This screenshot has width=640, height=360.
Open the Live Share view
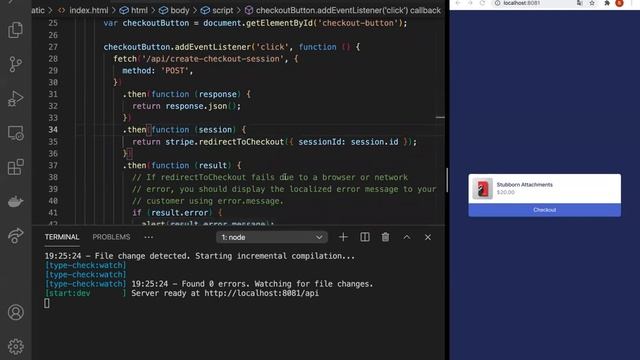coord(16,236)
